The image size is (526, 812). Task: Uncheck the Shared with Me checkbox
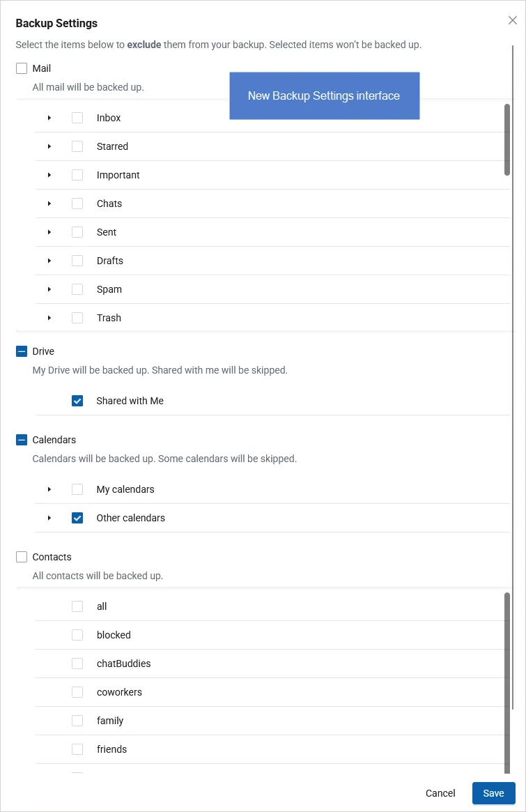[77, 401]
